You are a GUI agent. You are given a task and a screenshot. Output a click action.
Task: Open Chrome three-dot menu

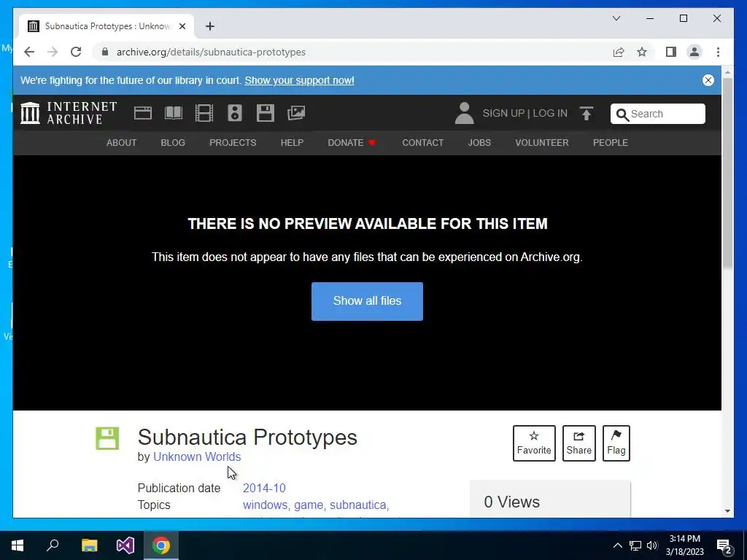pos(718,52)
